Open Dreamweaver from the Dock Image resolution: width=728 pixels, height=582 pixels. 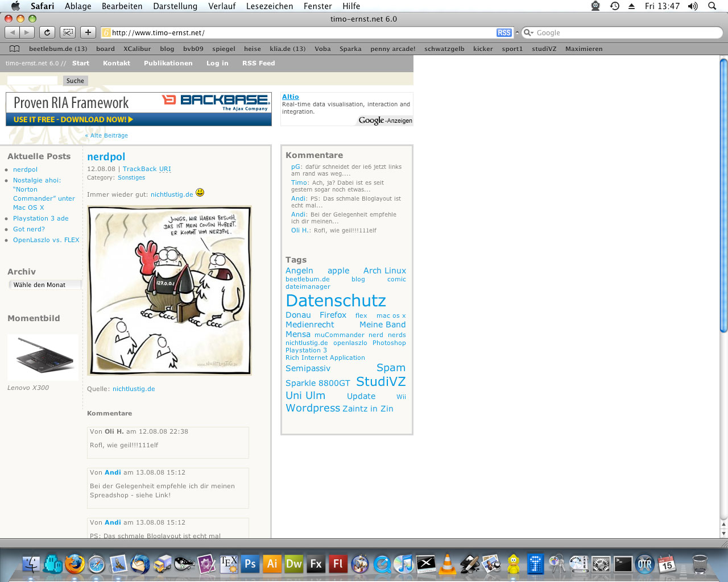pyautogui.click(x=294, y=564)
